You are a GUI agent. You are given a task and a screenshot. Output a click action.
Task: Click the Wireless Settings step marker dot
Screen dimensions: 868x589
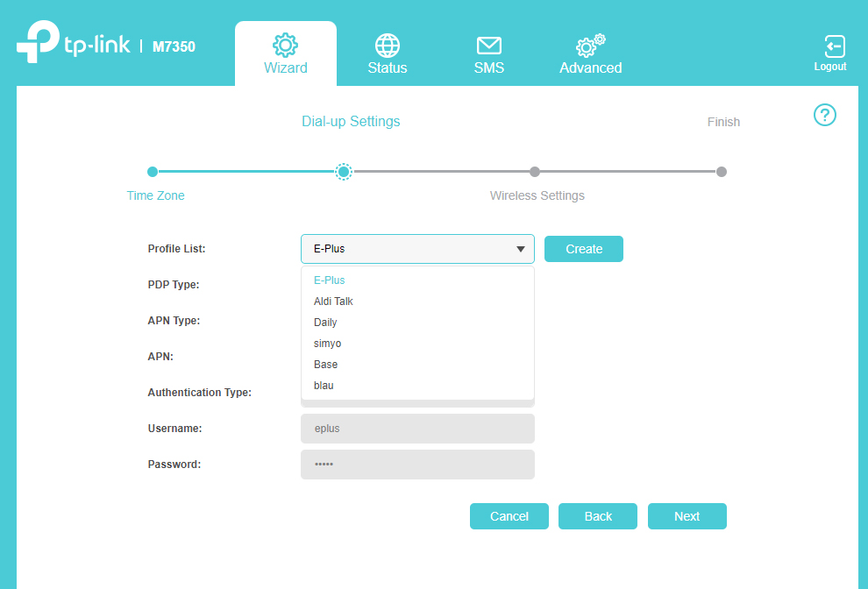pyautogui.click(x=534, y=172)
